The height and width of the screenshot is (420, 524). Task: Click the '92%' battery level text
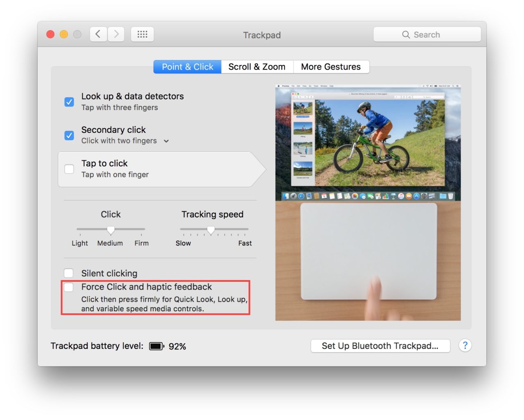coord(177,346)
